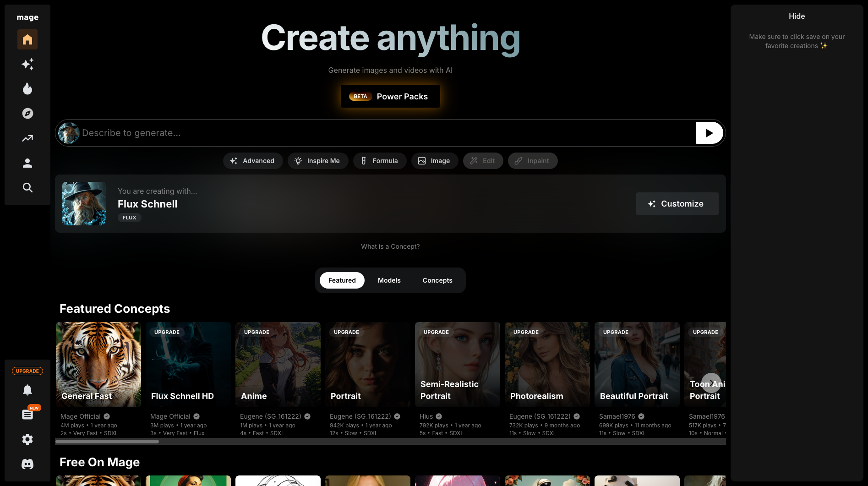The height and width of the screenshot is (486, 868).
Task: Click Eugene (SG_161222) under Portrait
Action: (x=360, y=416)
